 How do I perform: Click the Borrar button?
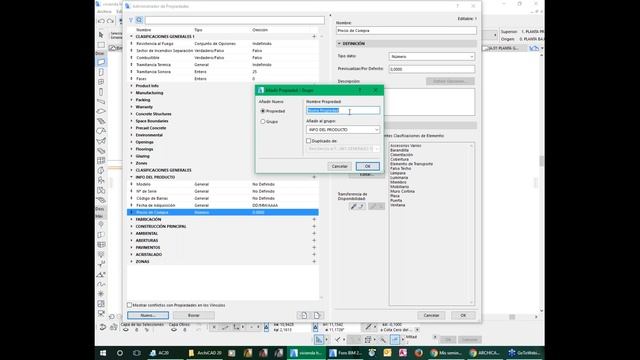(x=193, y=315)
